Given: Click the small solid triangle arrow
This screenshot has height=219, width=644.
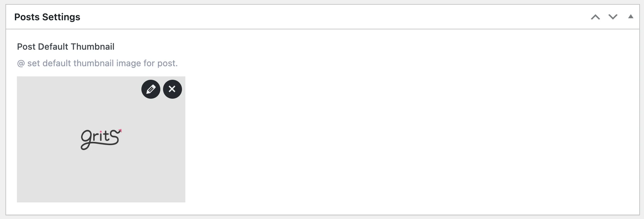Looking at the screenshot, I should [x=631, y=17].
